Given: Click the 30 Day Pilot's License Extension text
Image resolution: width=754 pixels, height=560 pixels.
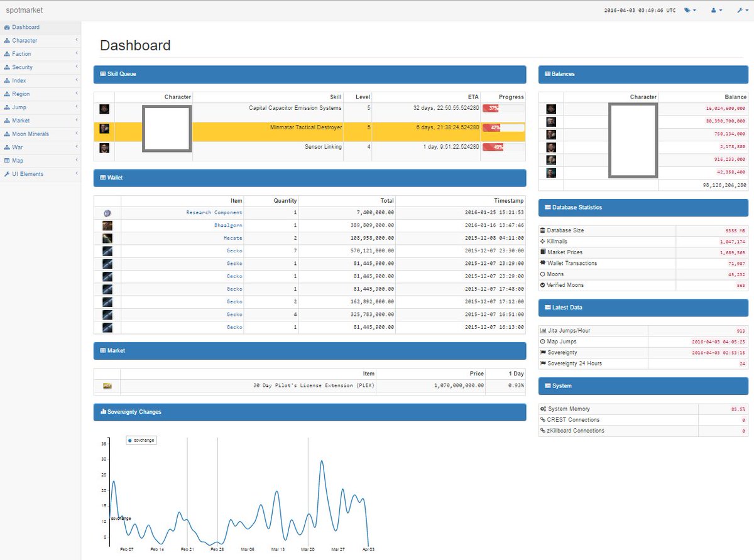Looking at the screenshot, I should 314,385.
